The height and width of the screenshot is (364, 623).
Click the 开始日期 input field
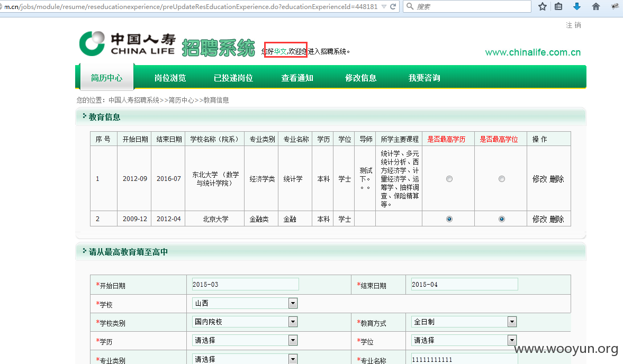pyautogui.click(x=245, y=284)
